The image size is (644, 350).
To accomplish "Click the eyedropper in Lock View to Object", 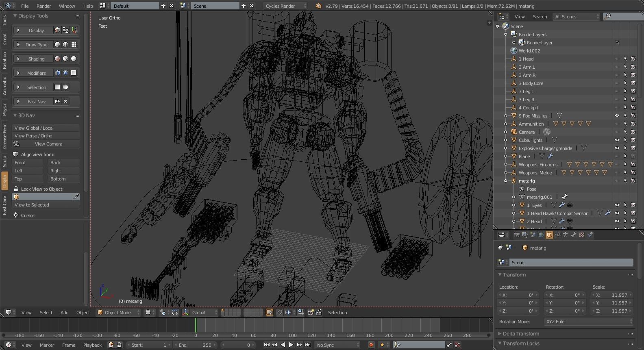I will point(76,197).
